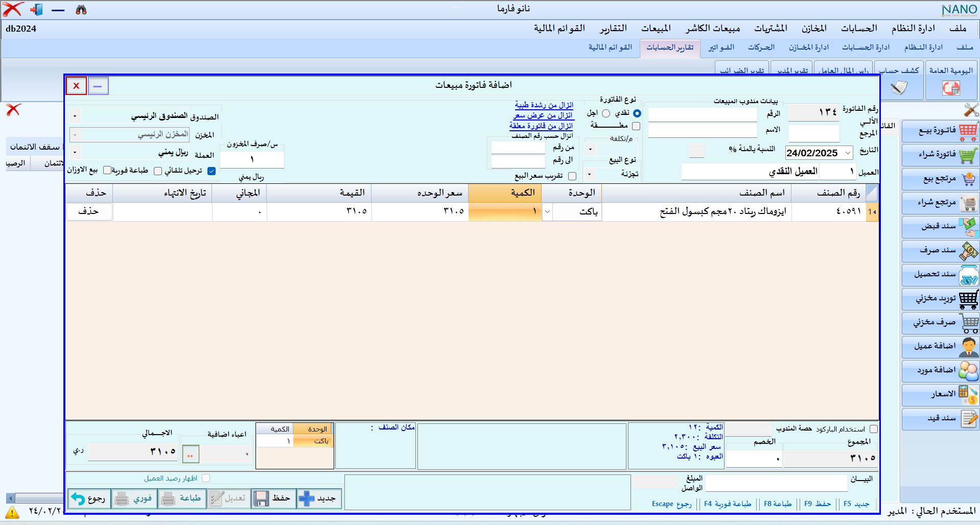Click the binoculars search icon in title bar
The image size is (980, 525).
(81, 10)
